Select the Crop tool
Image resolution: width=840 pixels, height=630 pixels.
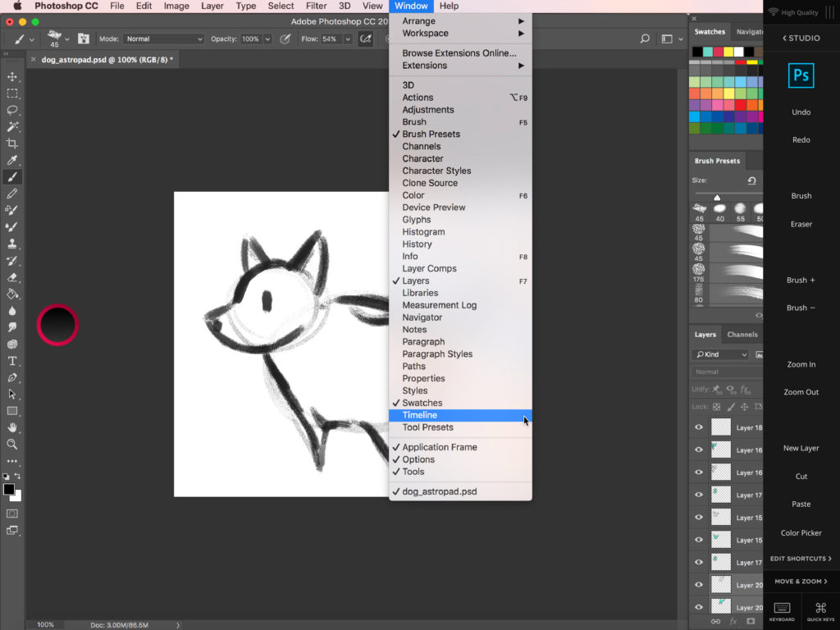click(12, 143)
